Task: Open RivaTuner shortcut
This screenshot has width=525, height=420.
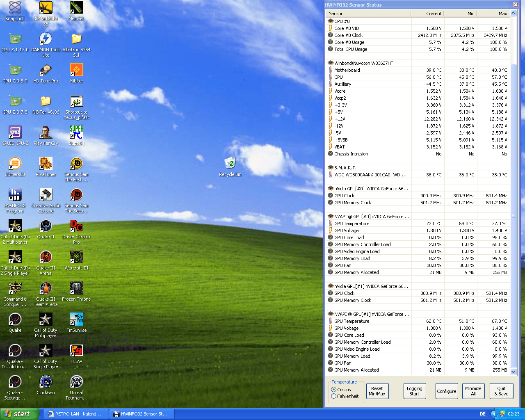Action: [x=46, y=167]
